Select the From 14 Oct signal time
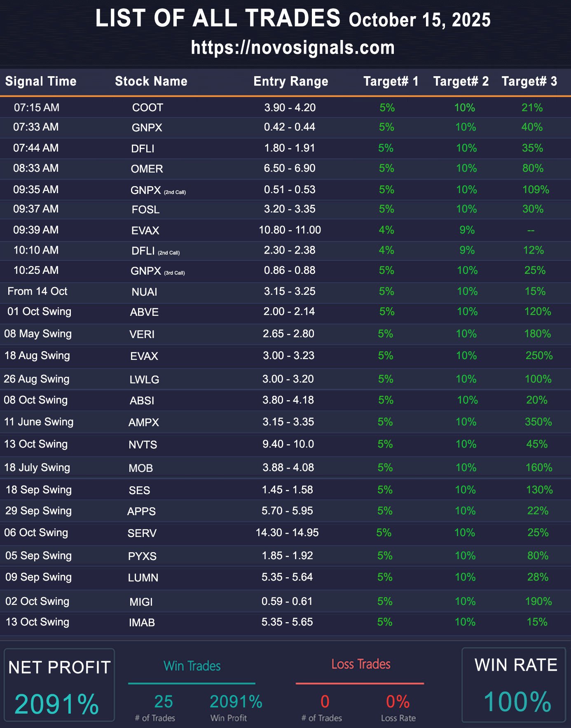 (x=37, y=291)
